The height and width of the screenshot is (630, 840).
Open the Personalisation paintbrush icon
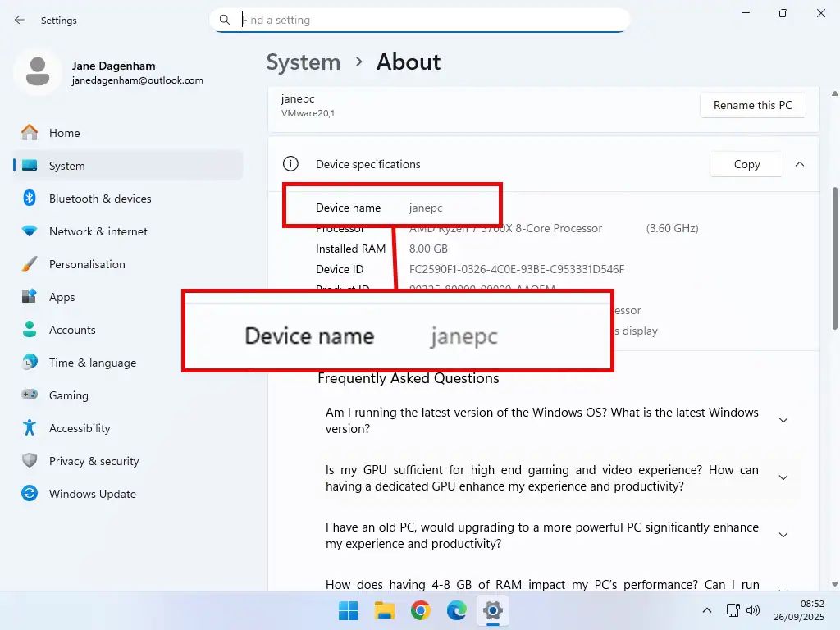[x=30, y=263]
